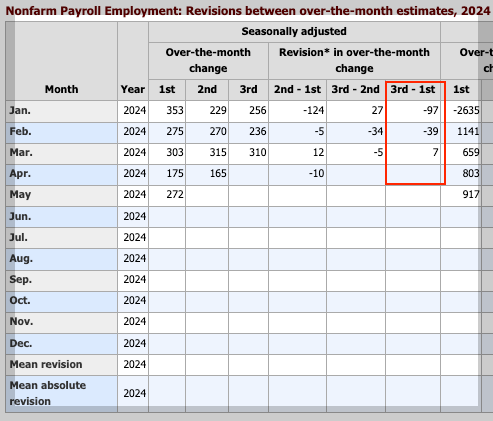493x421 pixels.
Task: Click May 1st estimate value 272
Action: (x=175, y=194)
